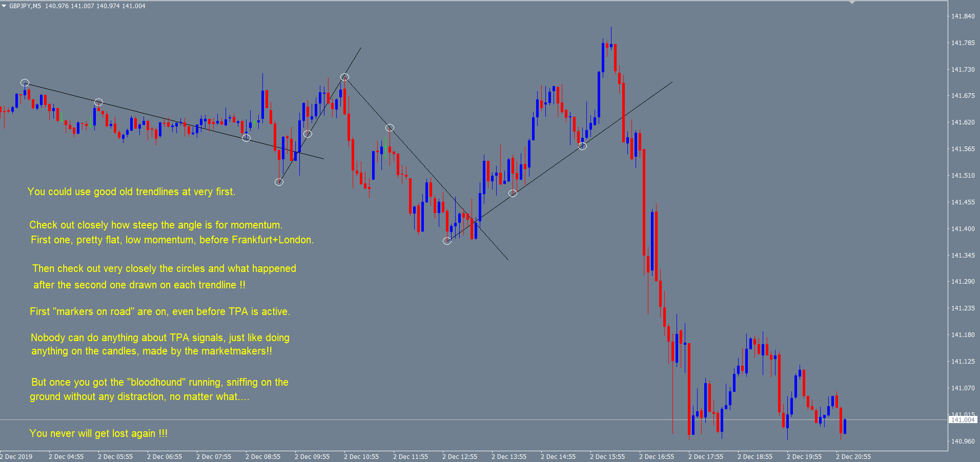The height and width of the screenshot is (462, 980).
Task: Click the second circle on the flat trendline
Action: coord(99,102)
